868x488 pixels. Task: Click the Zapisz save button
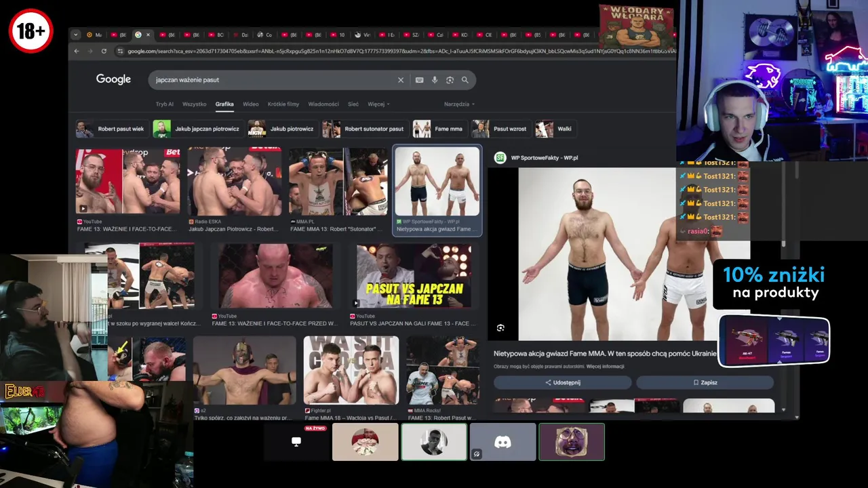click(x=705, y=382)
